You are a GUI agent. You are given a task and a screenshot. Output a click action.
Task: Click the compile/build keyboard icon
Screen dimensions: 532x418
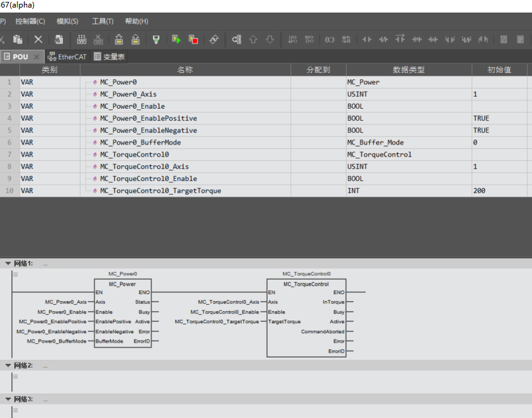[81, 39]
